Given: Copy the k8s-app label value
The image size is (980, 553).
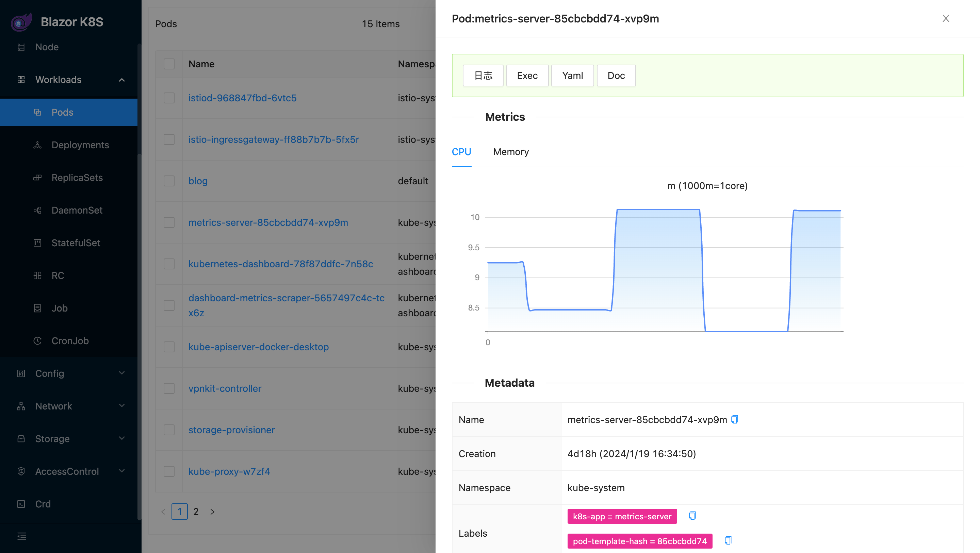Looking at the screenshot, I should (x=692, y=516).
